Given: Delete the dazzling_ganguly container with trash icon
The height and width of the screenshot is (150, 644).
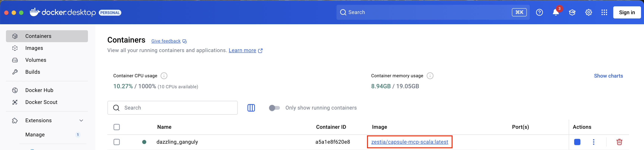Looking at the screenshot, I should coord(619,142).
